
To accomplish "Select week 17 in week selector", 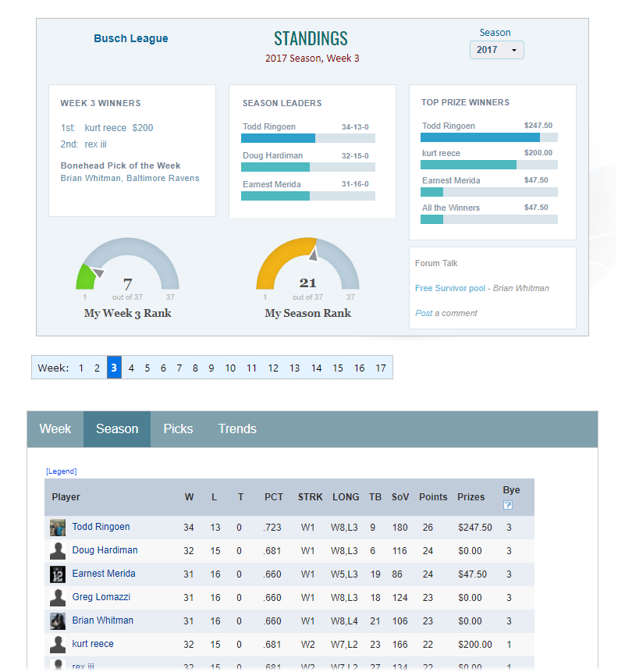I will [381, 368].
